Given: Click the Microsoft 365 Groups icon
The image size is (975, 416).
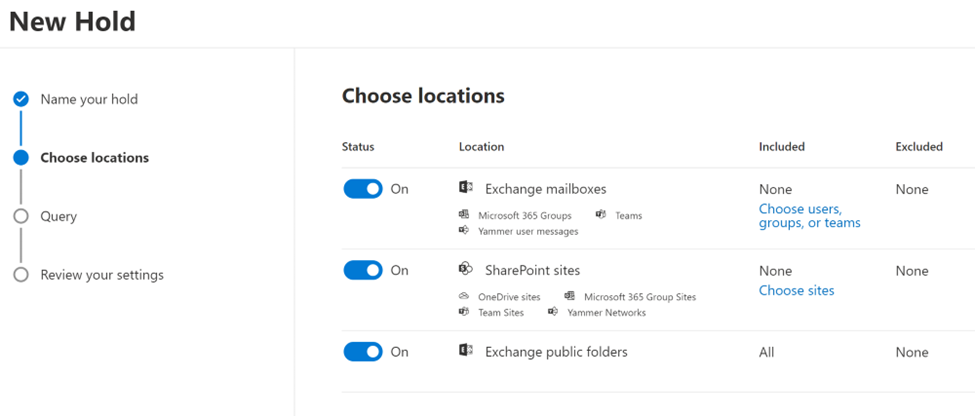Looking at the screenshot, I should click(x=464, y=214).
